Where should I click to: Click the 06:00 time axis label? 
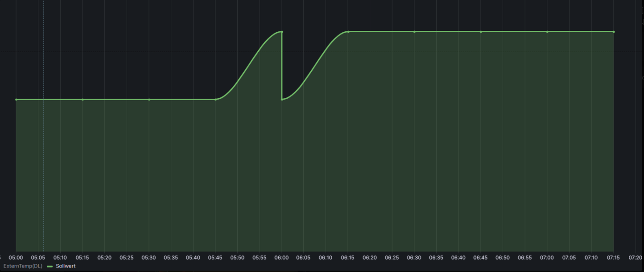click(282, 258)
